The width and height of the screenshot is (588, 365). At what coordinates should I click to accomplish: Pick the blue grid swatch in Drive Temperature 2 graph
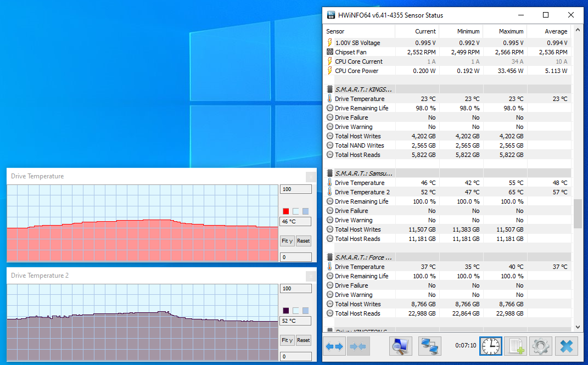pos(306,311)
